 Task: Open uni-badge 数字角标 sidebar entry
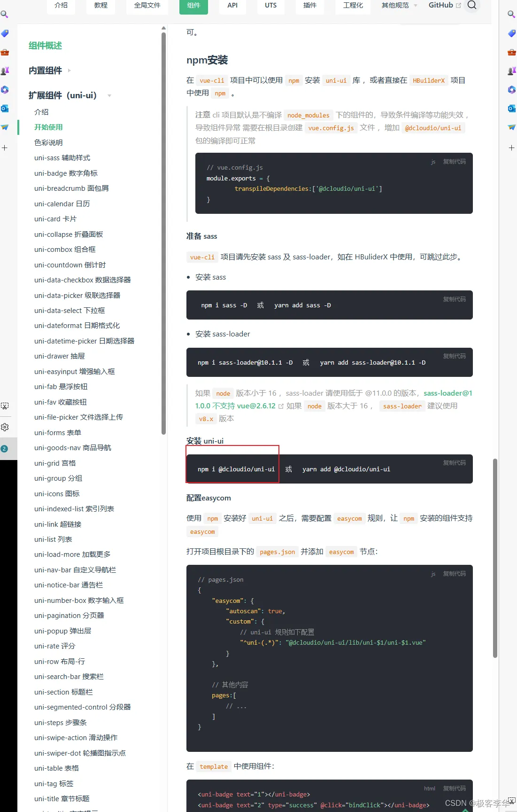(66, 173)
